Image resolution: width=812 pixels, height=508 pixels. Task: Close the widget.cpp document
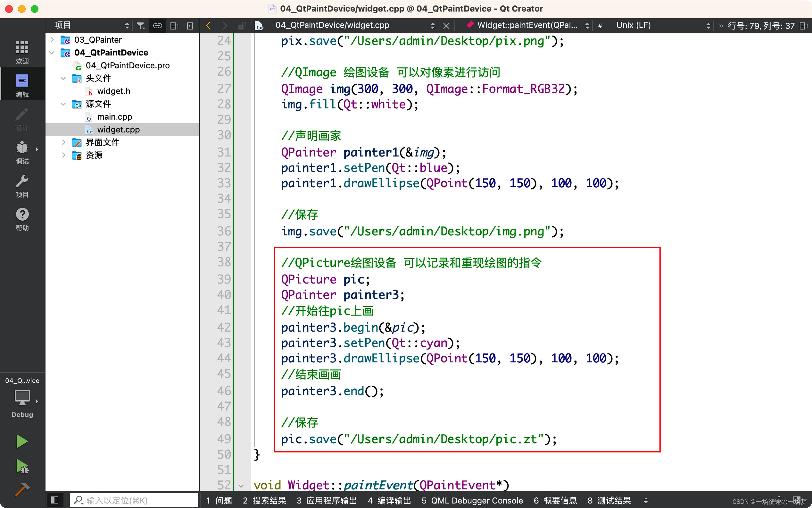pos(446,26)
